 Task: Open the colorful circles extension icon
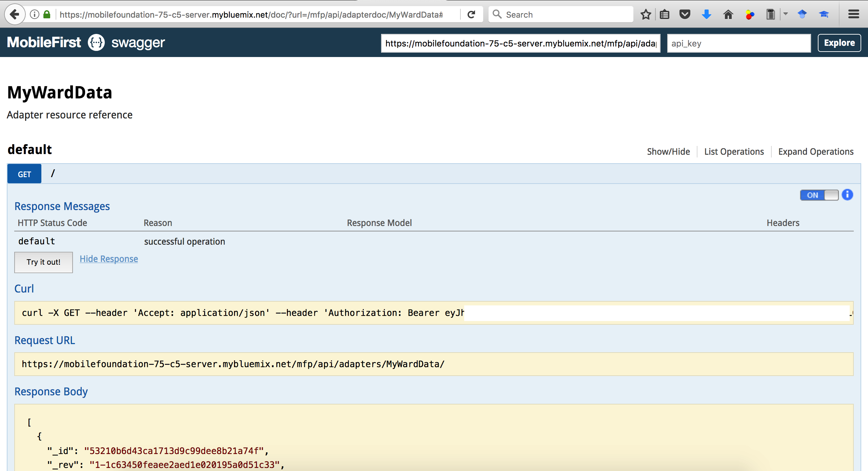tap(750, 15)
